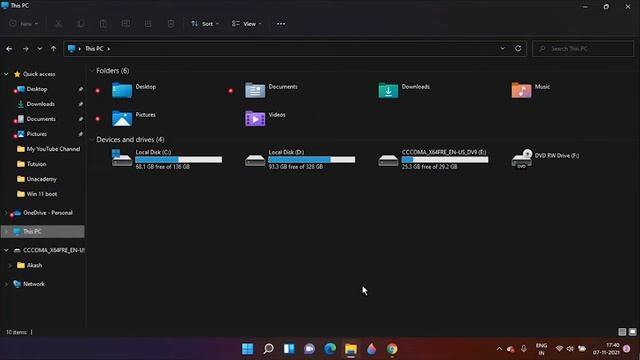Click the Paste toolbar icon
The width and height of the screenshot is (640, 360).
point(103,24)
